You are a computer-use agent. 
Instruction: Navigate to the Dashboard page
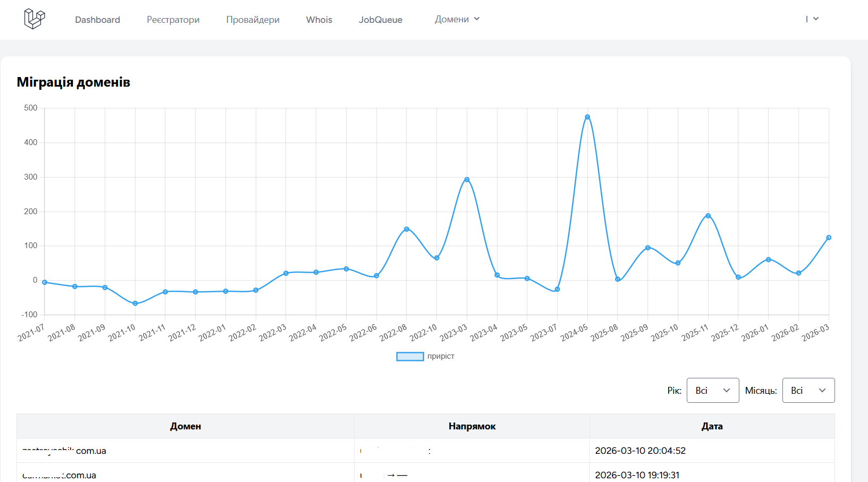click(x=97, y=20)
